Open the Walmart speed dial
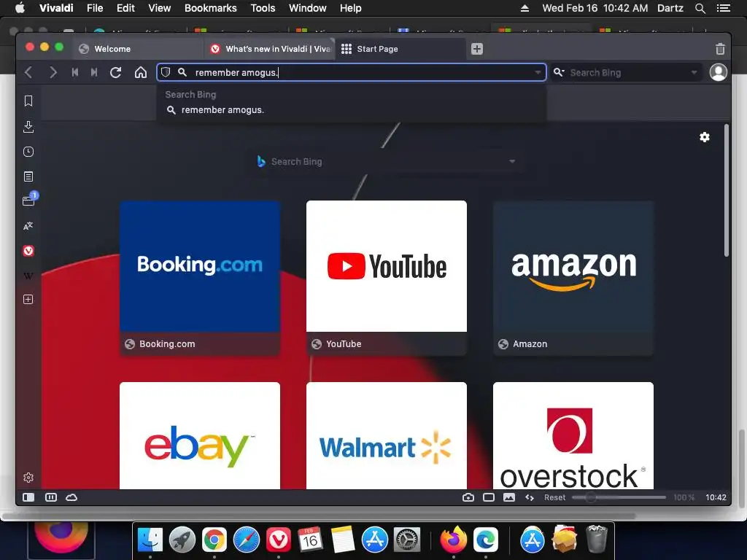 387,435
